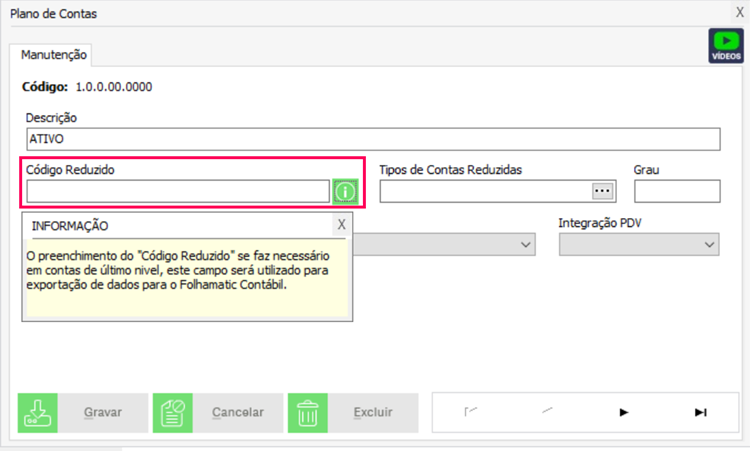Click the green trash can icon

[306, 412]
